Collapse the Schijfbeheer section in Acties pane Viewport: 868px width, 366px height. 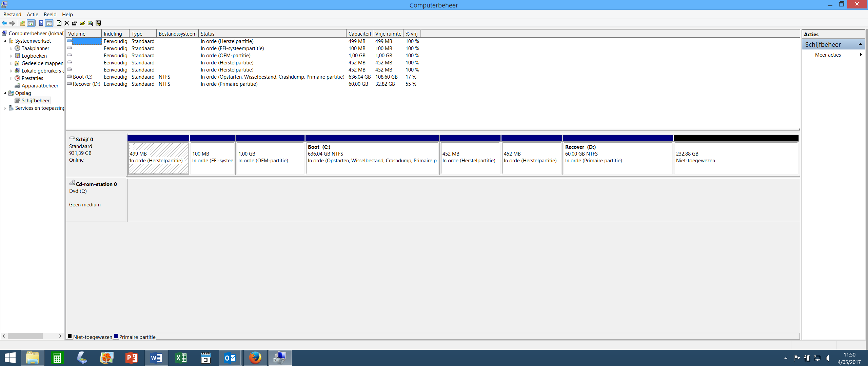click(860, 44)
